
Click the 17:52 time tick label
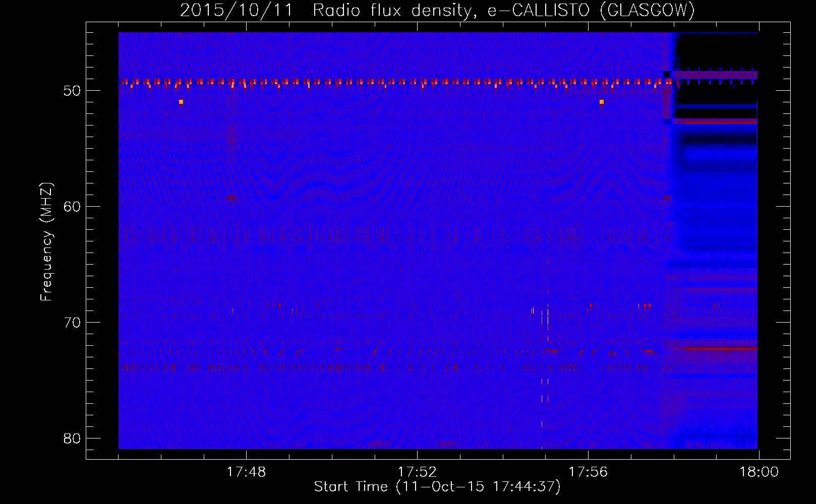tap(417, 472)
